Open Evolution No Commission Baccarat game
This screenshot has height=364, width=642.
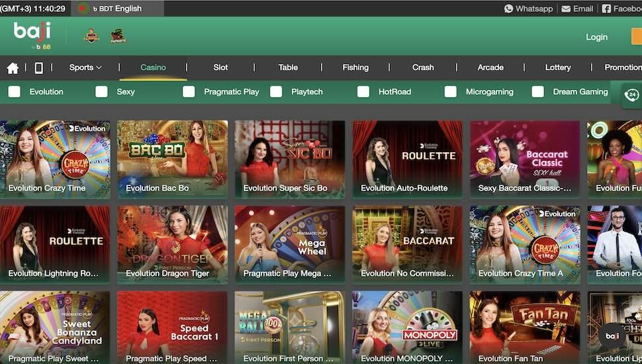[408, 244]
